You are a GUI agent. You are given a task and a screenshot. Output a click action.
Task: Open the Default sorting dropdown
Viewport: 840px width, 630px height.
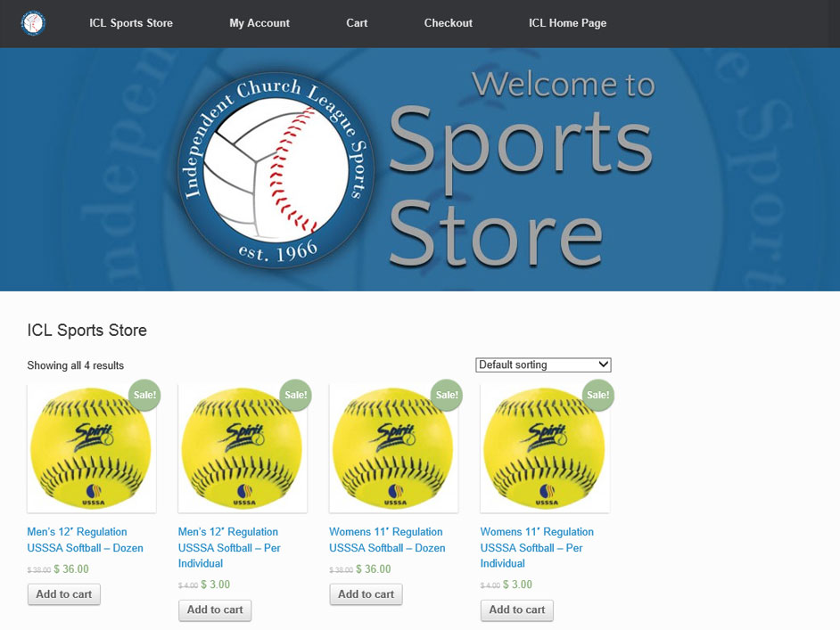543,364
